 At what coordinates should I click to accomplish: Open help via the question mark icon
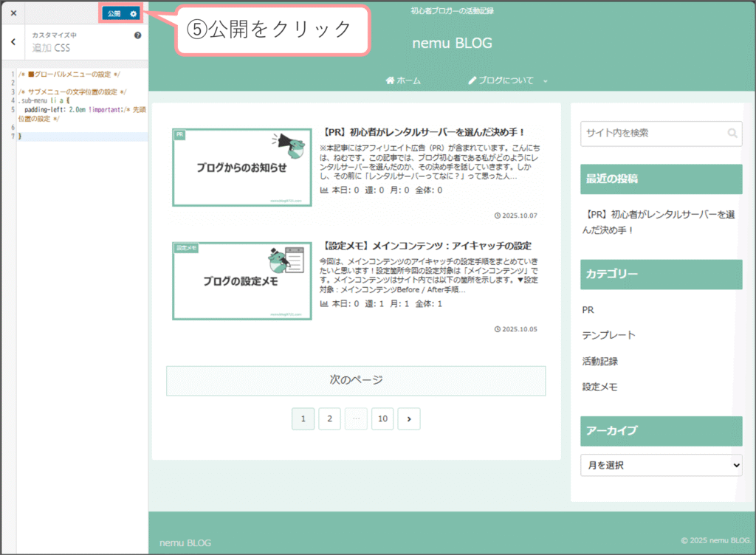click(137, 35)
